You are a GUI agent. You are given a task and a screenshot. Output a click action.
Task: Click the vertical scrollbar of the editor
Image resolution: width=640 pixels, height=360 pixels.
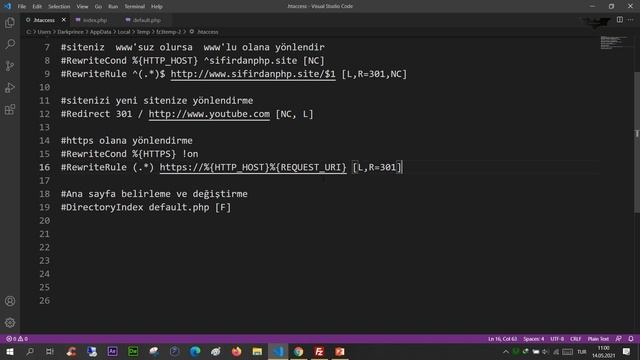point(637,143)
